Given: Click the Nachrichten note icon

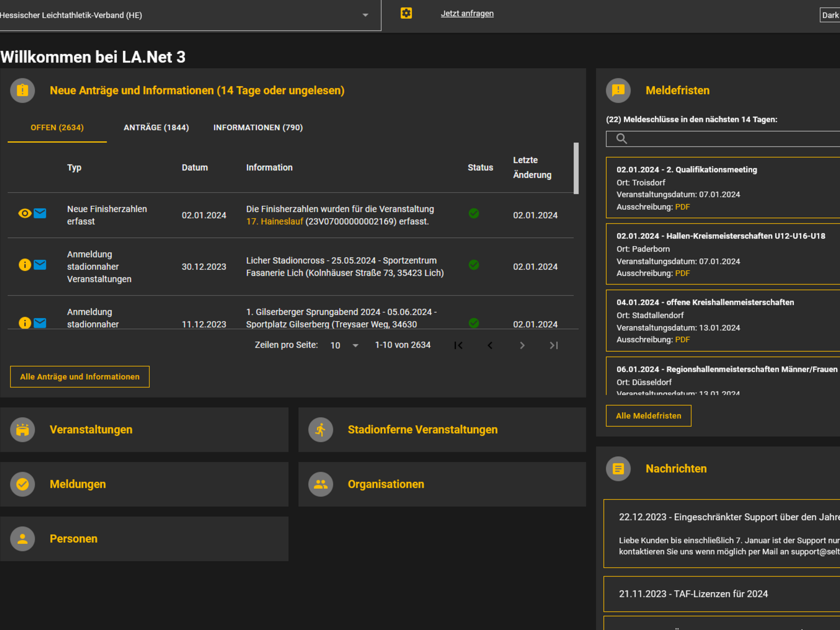Looking at the screenshot, I should 618,469.
